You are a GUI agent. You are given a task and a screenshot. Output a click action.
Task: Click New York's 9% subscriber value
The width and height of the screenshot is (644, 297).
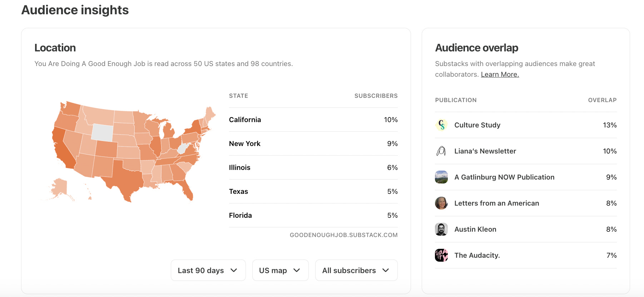(392, 144)
